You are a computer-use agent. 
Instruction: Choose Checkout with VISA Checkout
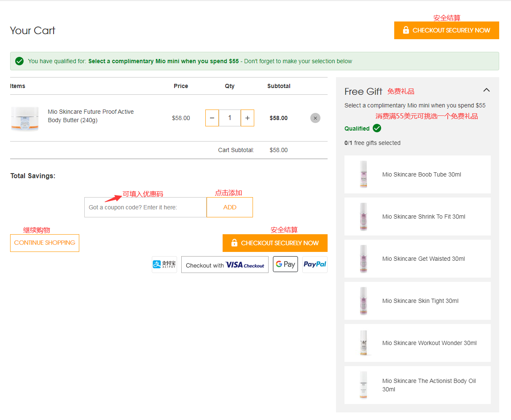[225, 265]
